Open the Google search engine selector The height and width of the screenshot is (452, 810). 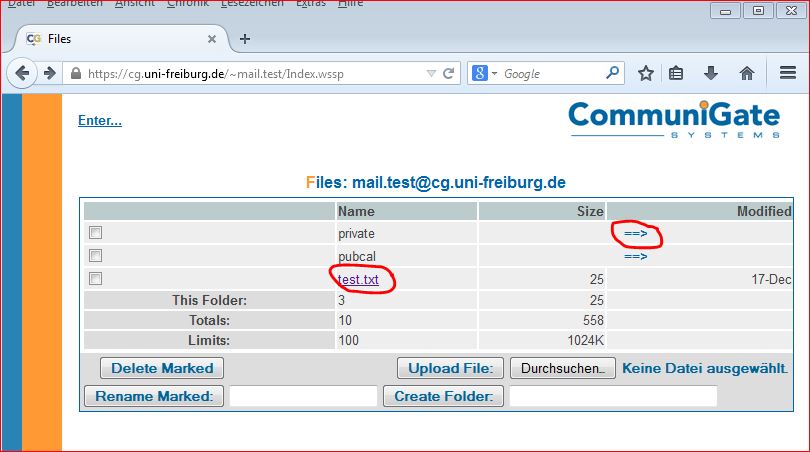484,73
